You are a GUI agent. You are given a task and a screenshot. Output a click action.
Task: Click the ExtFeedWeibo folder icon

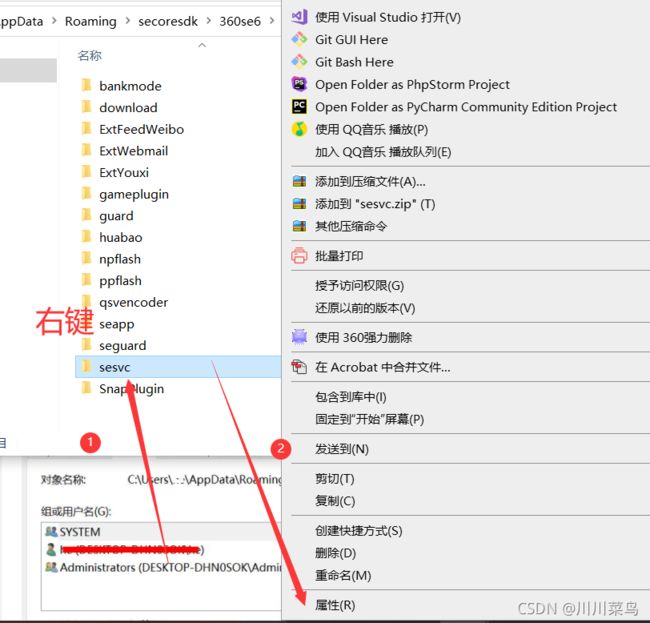pos(86,128)
